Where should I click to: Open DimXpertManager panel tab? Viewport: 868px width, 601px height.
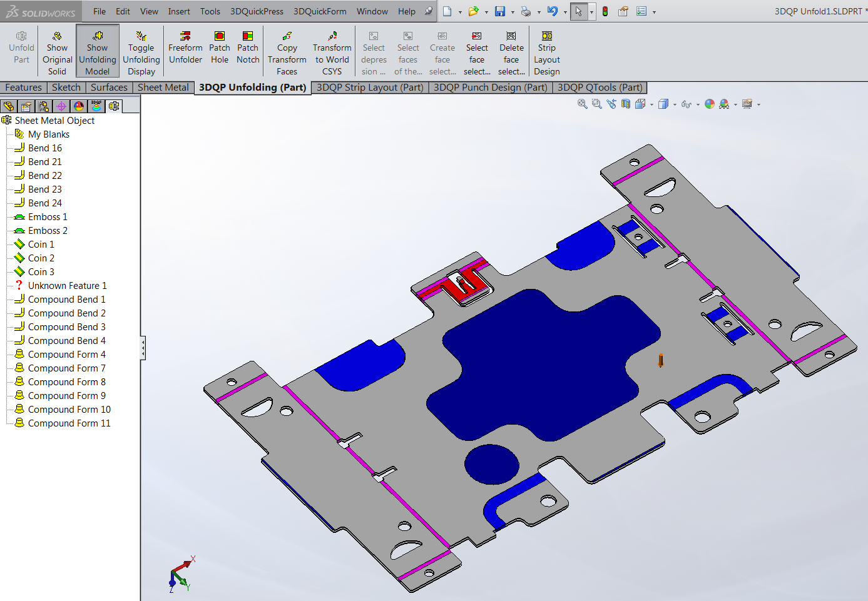pos(61,106)
